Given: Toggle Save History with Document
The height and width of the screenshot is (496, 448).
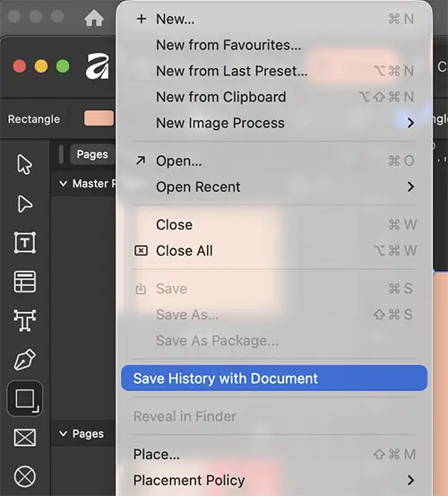Looking at the screenshot, I should coord(274,378).
